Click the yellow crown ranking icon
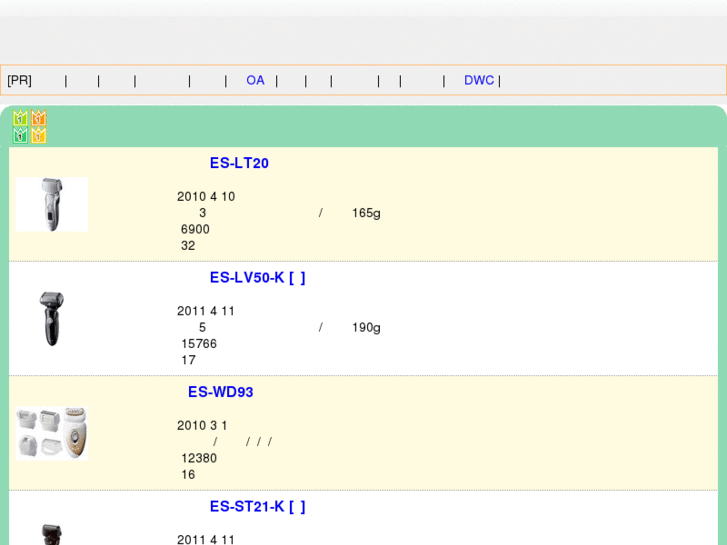727x545 pixels. (38, 135)
